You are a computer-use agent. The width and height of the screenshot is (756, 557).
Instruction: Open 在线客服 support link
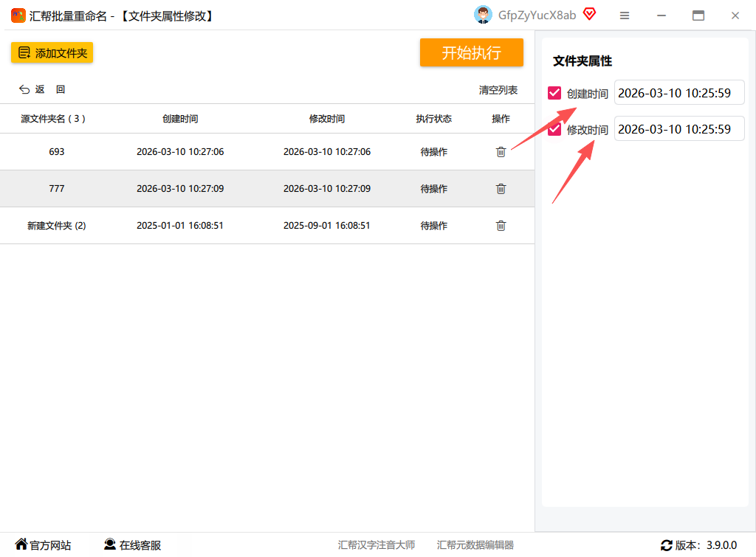[133, 545]
